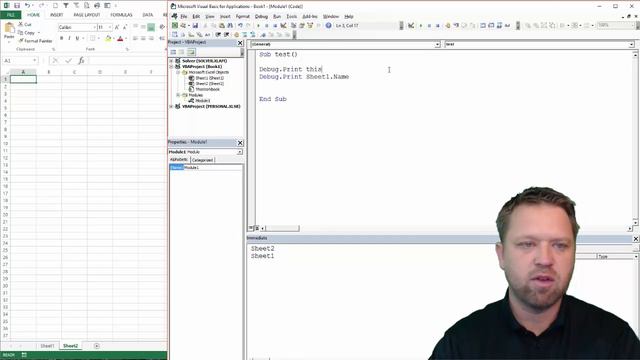Toggle breakpoint with the hand icon
The width and height of the screenshot is (640, 360).
[x=236, y=35]
